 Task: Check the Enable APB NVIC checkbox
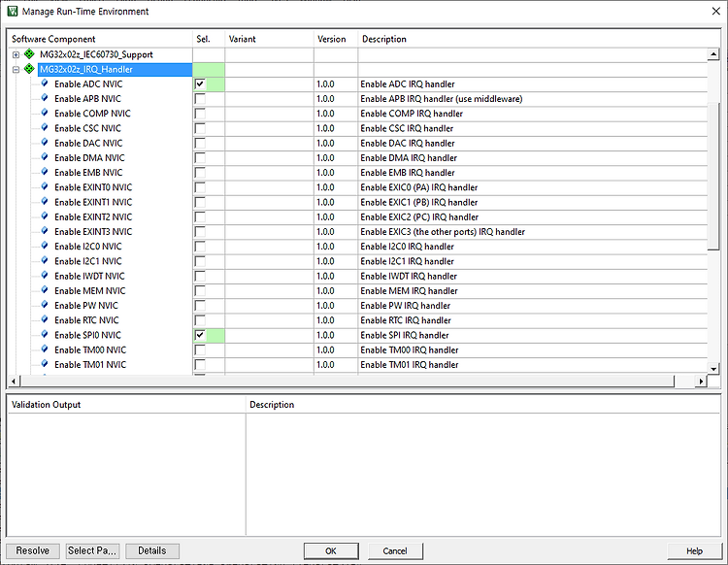point(200,99)
